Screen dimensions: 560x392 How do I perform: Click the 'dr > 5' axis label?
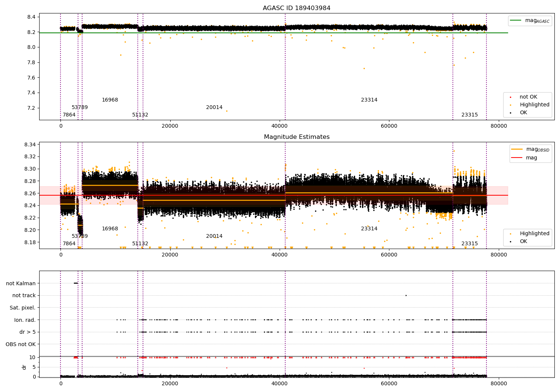[27, 332]
